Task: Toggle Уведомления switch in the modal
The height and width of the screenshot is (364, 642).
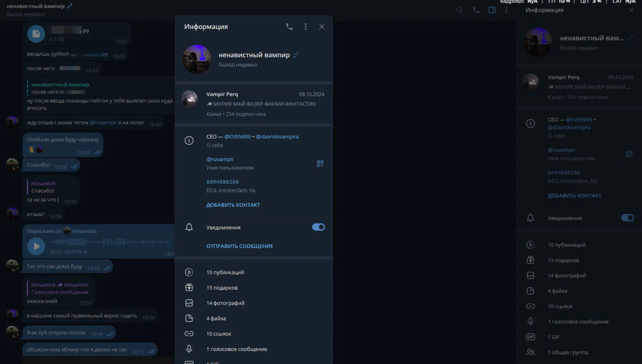Action: click(318, 227)
